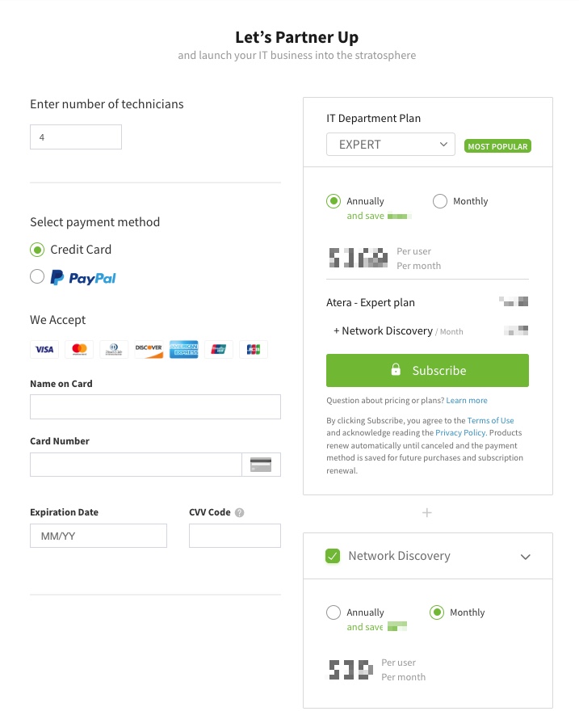Click the CVV Code help question mark
The image size is (579, 728).
[x=239, y=512]
